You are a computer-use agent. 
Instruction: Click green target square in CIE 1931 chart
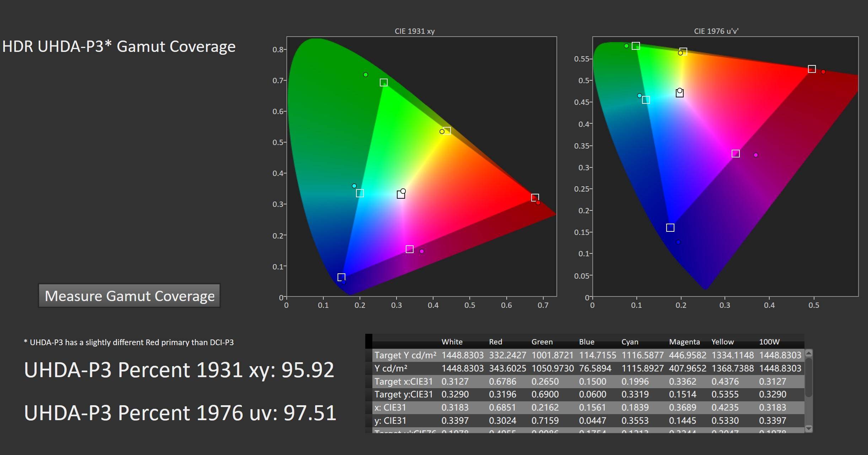(x=383, y=82)
